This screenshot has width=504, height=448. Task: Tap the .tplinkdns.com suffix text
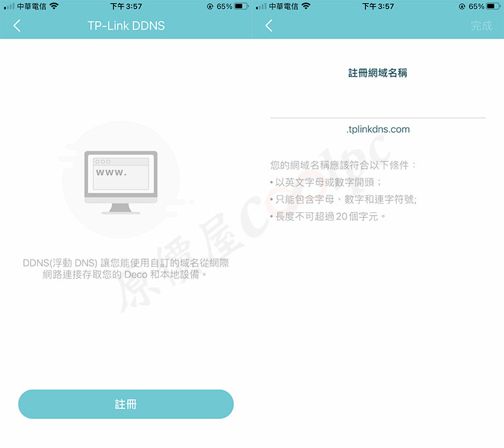pyautogui.click(x=378, y=129)
